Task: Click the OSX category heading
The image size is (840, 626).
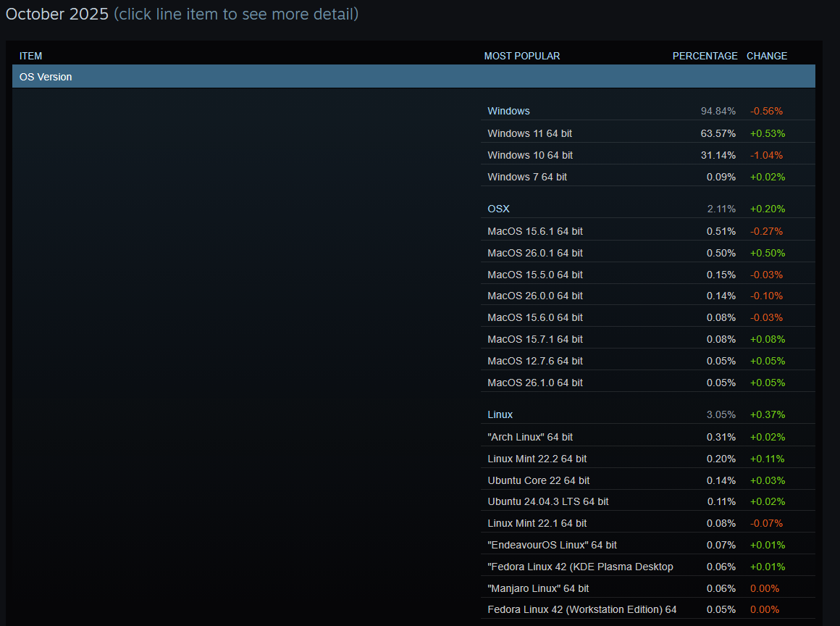Action: point(498,209)
